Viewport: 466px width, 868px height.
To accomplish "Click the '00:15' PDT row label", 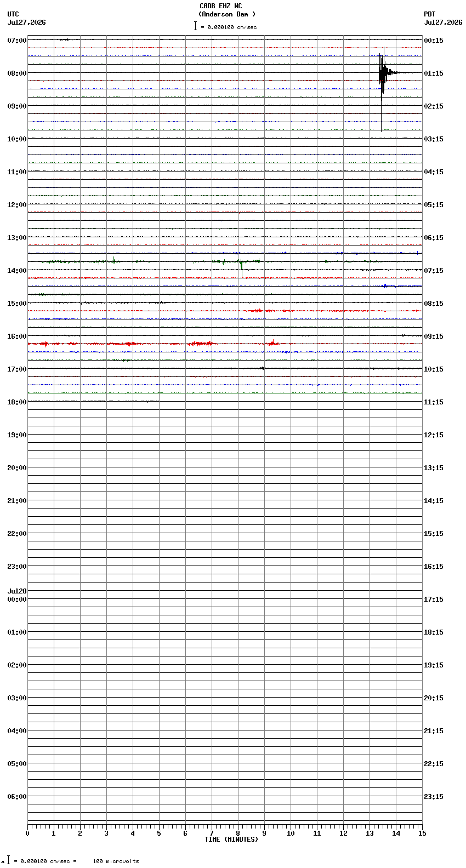I will 434,41.
